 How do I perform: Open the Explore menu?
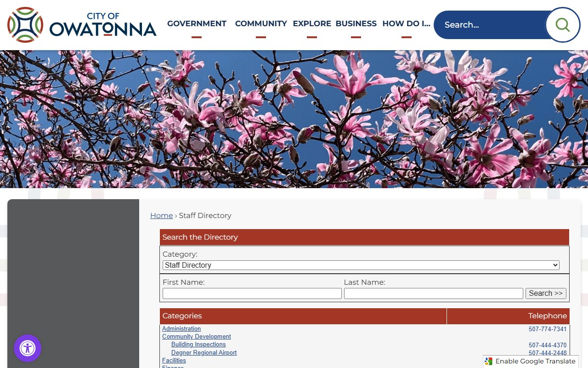(x=312, y=23)
